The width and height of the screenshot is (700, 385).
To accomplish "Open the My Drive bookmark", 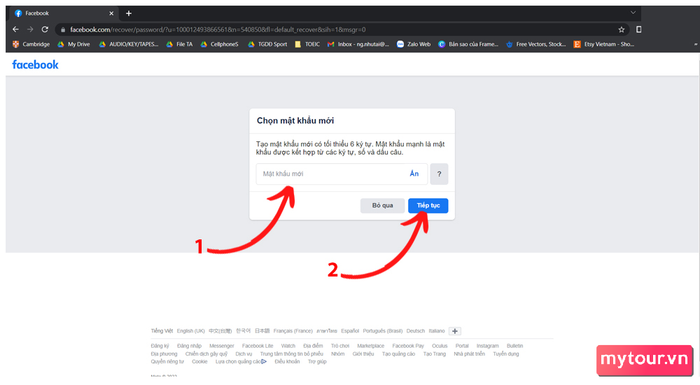I will [x=74, y=44].
